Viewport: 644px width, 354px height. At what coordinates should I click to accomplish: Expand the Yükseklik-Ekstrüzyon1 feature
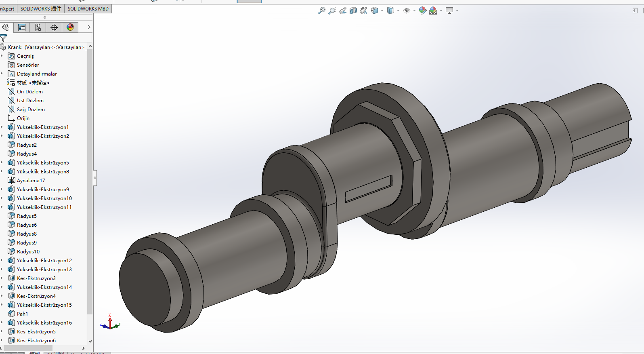tap(2, 127)
